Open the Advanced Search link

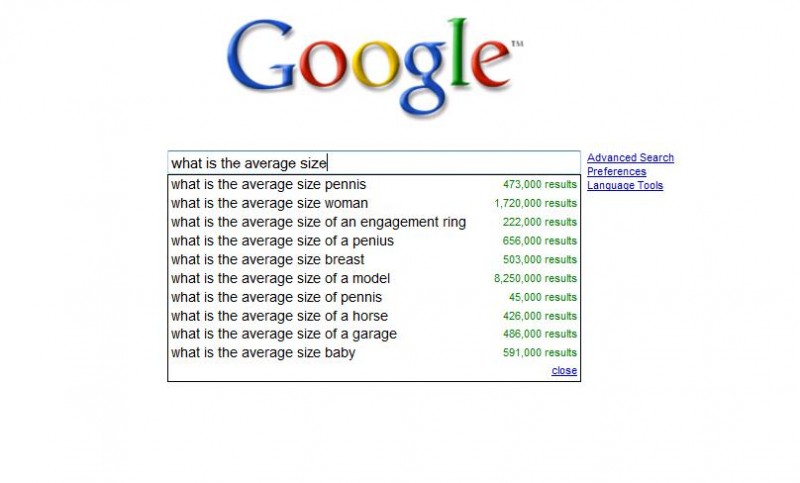pos(630,158)
